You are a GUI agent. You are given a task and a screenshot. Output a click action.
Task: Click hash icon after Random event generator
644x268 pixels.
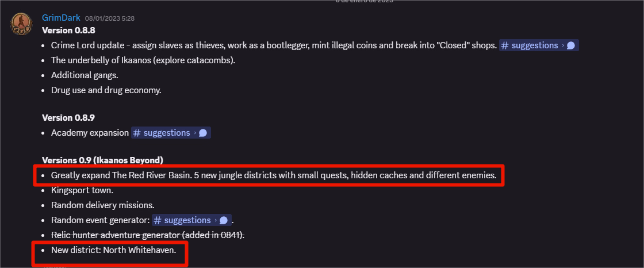pos(158,220)
